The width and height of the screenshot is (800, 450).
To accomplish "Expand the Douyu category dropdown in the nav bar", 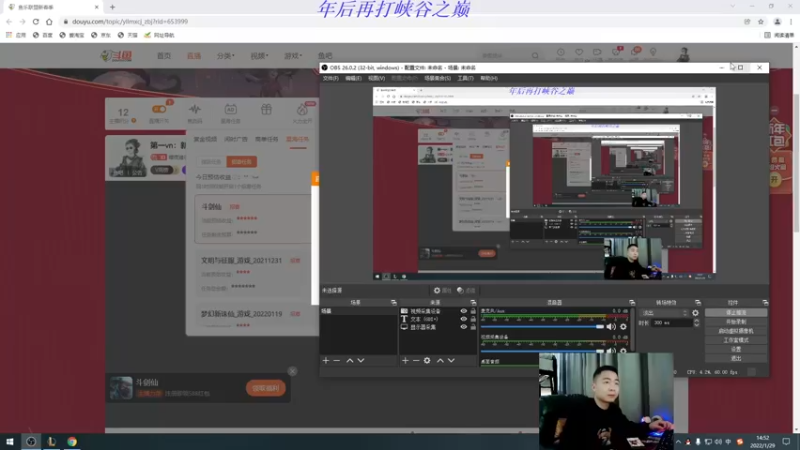I will click(x=226, y=56).
